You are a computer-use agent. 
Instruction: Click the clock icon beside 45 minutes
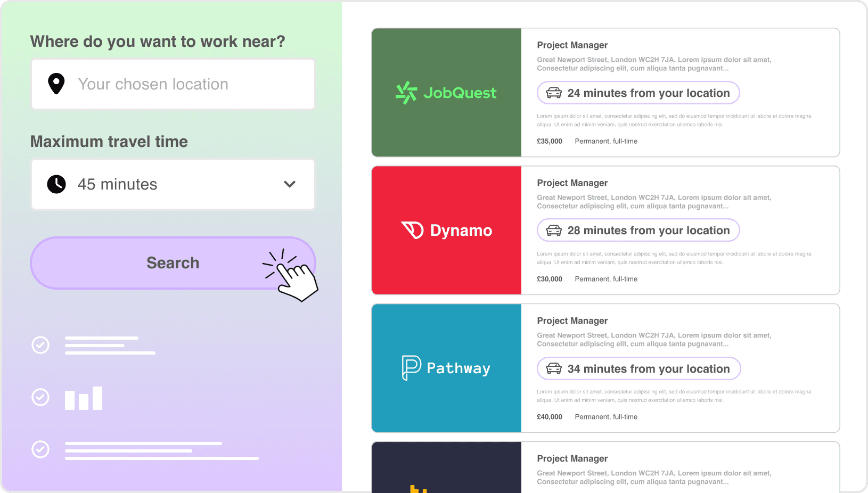tap(56, 184)
